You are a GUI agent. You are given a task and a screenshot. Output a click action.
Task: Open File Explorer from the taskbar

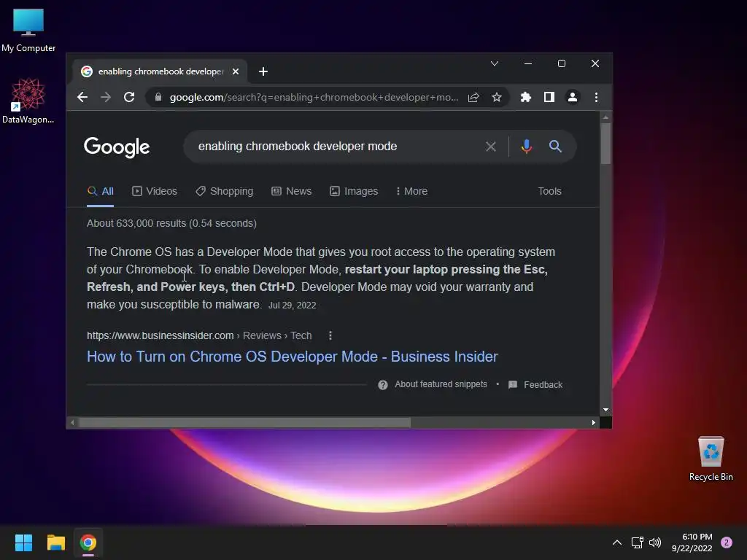(55, 542)
